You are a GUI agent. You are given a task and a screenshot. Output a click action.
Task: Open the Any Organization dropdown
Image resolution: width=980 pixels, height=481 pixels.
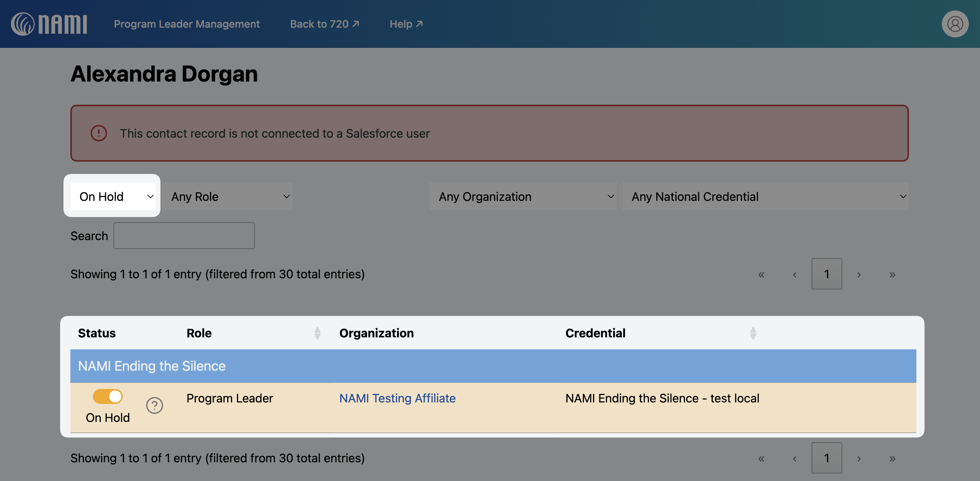click(x=523, y=197)
